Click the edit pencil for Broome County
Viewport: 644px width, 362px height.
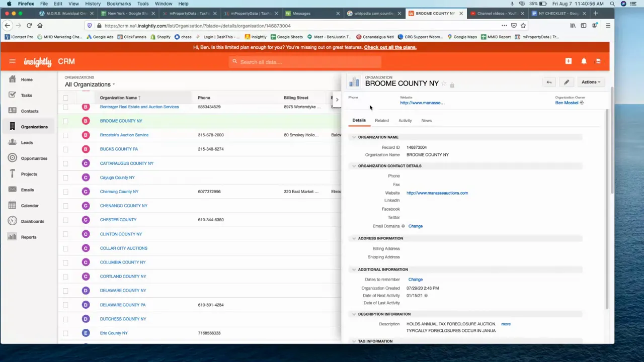567,82
